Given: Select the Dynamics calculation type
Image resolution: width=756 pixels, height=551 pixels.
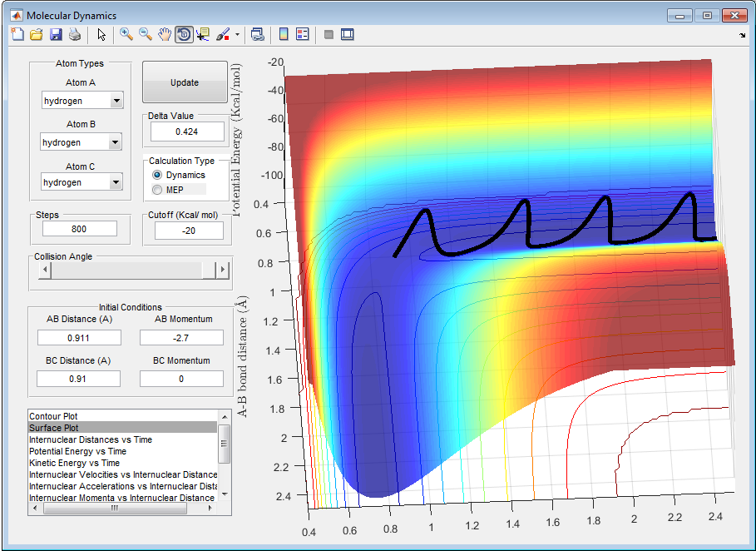Looking at the screenshot, I should (157, 176).
